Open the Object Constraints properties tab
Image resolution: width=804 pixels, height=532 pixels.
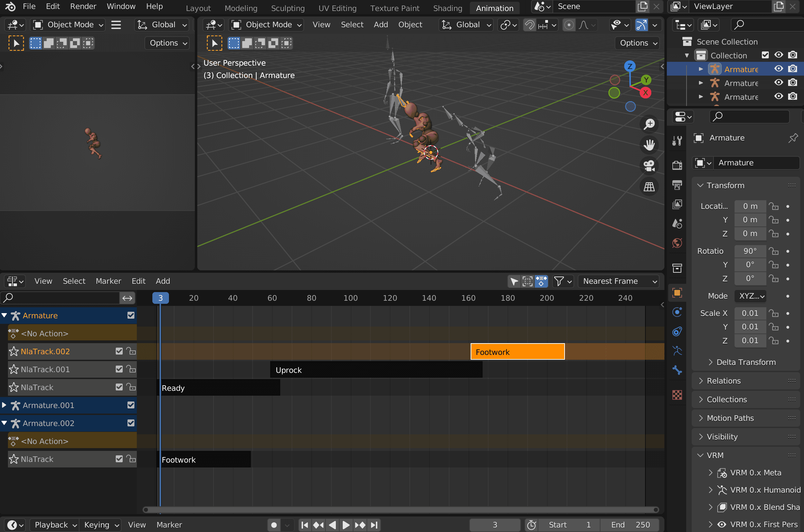coord(677,331)
